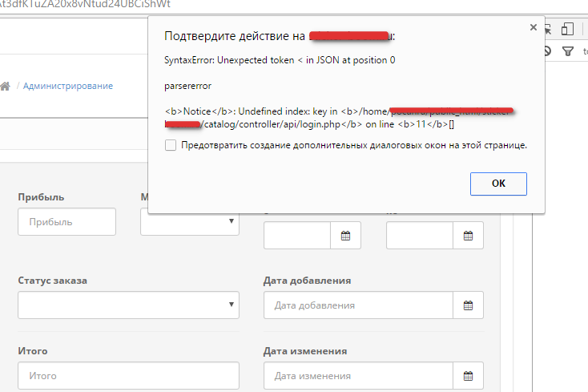Image resolution: width=588 pixels, height=392 pixels.
Task: Focus the Дата изменения input field
Action: point(358,375)
